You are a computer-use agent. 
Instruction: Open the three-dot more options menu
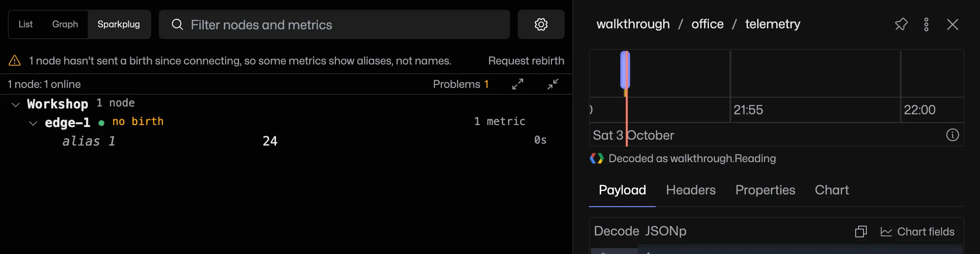926,24
